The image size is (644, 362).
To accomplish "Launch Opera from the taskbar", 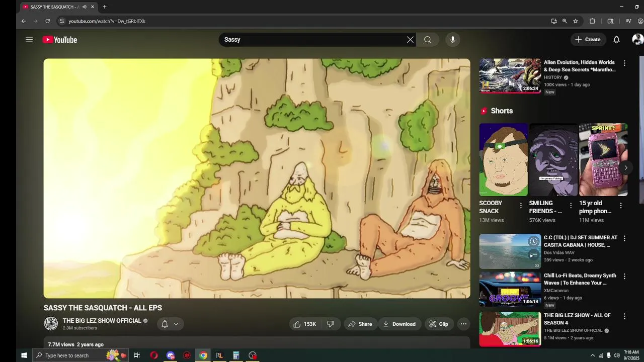I will (154, 355).
